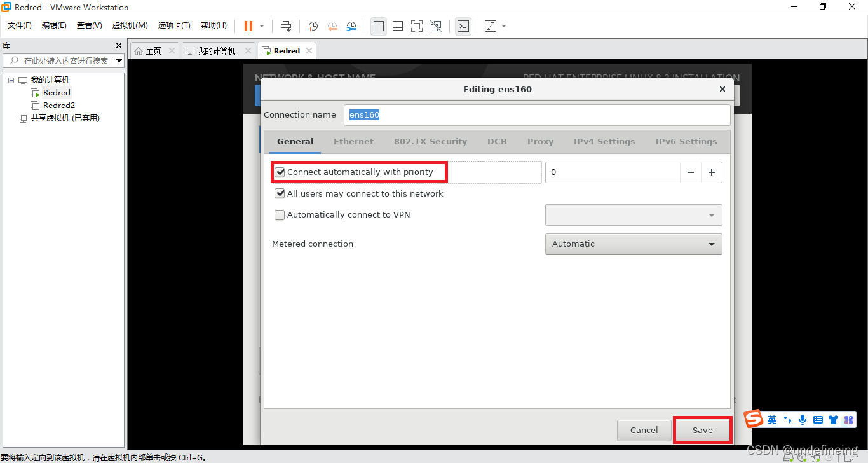Open the 编辑(E) menu

(x=54, y=25)
